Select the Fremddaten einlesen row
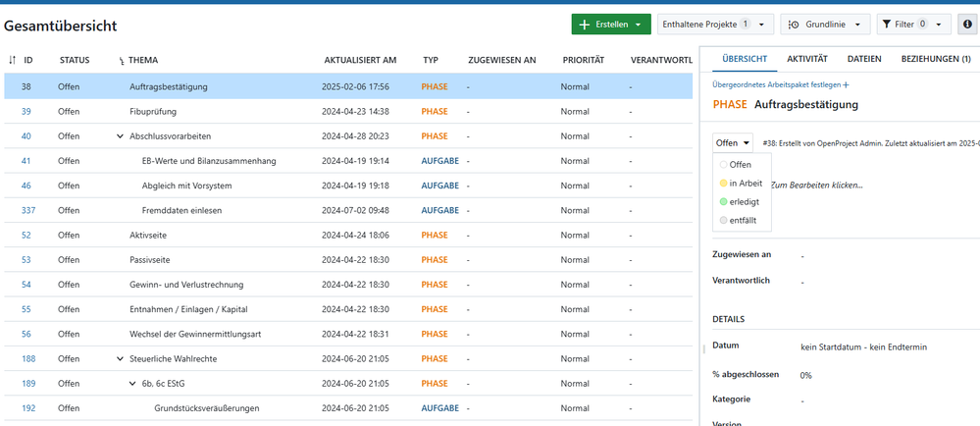The width and height of the screenshot is (980, 426). click(349, 210)
